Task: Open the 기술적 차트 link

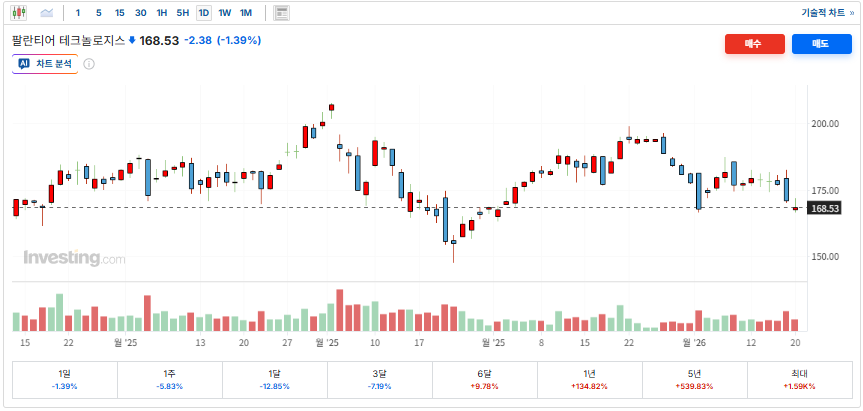Action: [827, 13]
